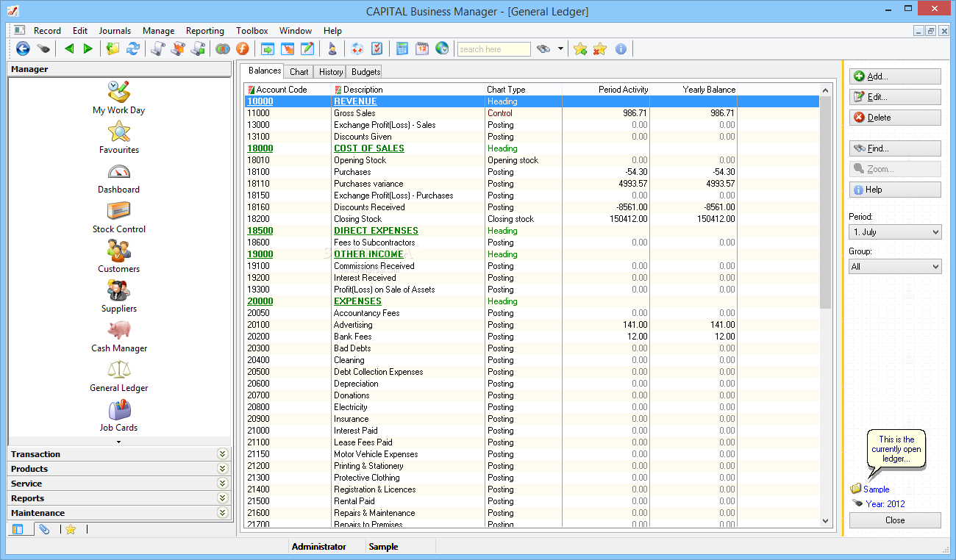Screen dimensions: 956x560
Task: Open My Work Day in Manager panel
Action: [x=118, y=98]
